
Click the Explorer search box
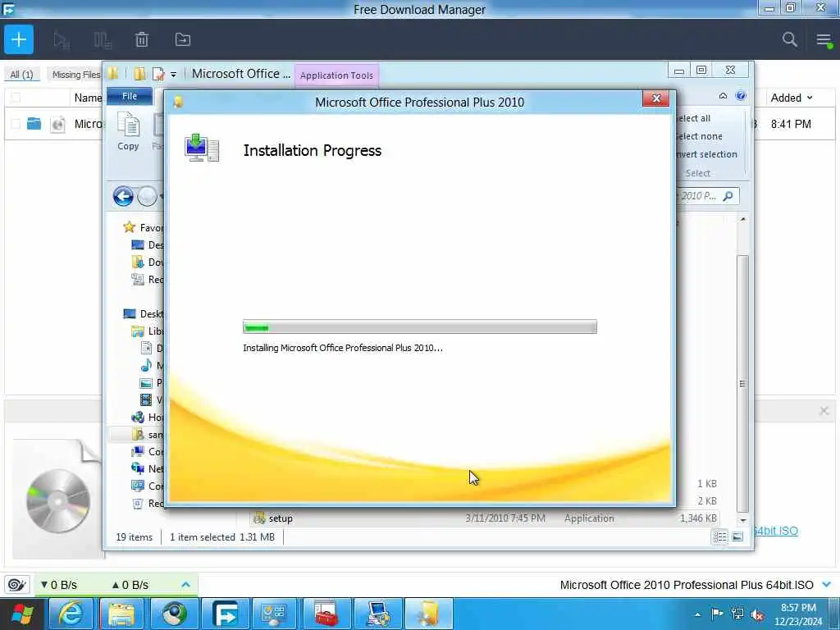[707, 196]
